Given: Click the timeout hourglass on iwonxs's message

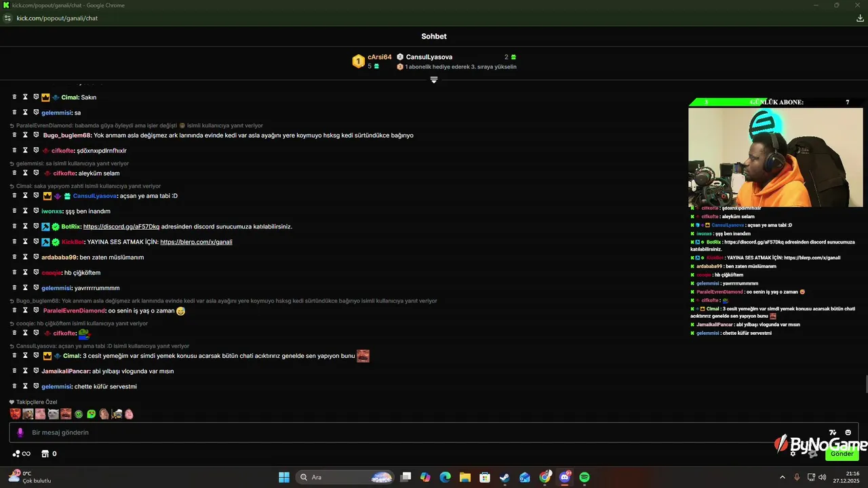Looking at the screenshot, I should (x=25, y=211).
